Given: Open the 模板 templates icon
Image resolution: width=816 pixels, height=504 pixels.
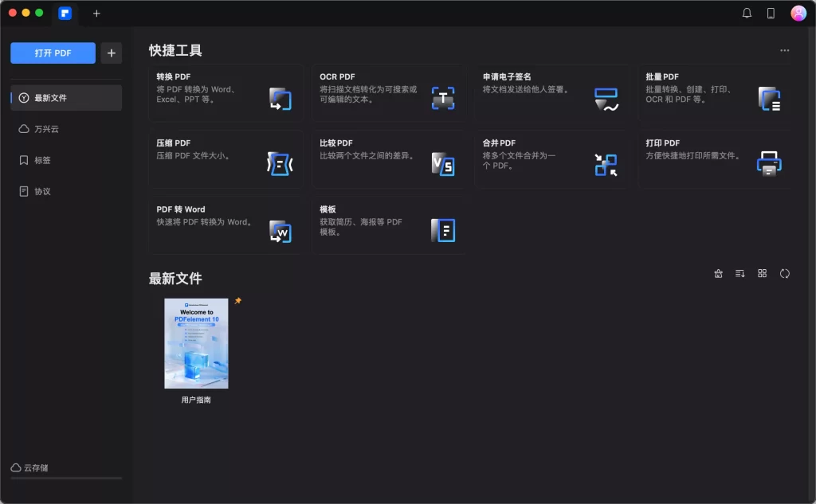Looking at the screenshot, I should (x=443, y=229).
